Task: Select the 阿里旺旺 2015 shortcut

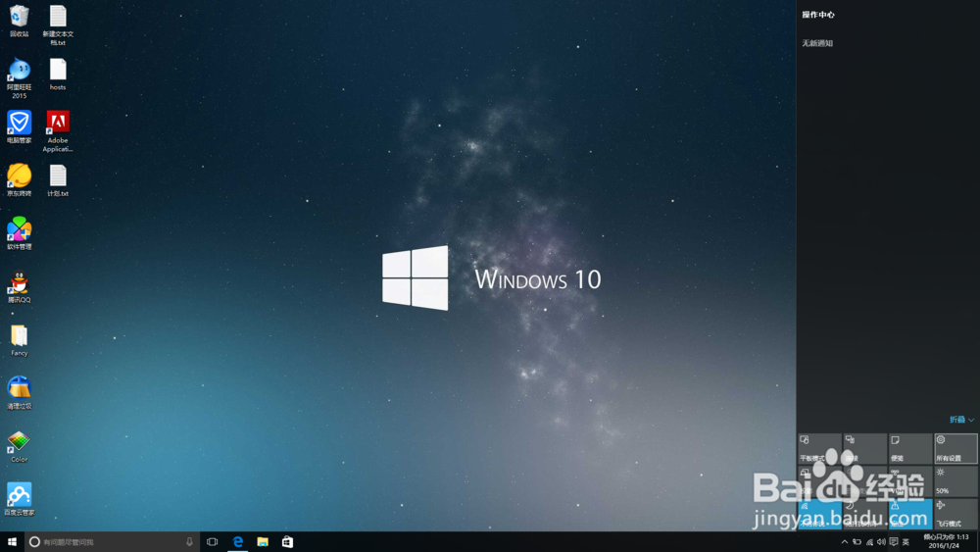Action: tap(20, 78)
